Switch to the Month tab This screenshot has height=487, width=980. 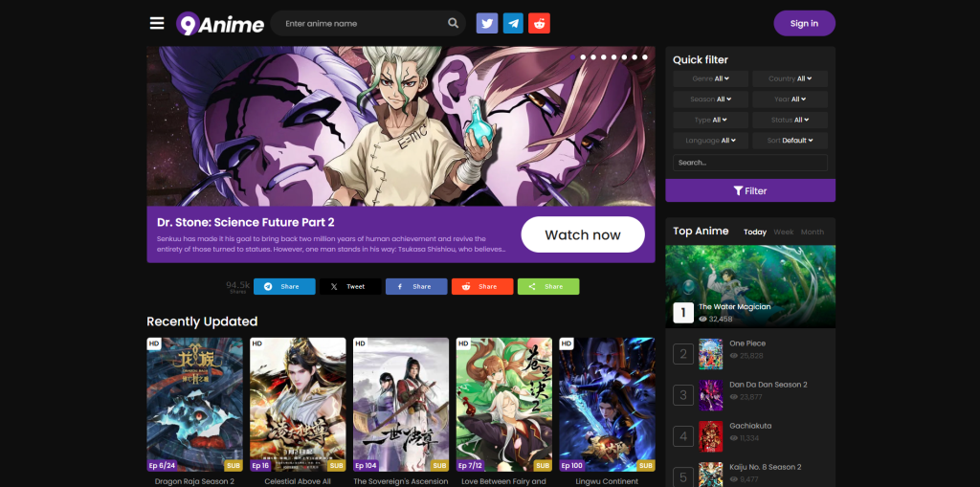[812, 232]
